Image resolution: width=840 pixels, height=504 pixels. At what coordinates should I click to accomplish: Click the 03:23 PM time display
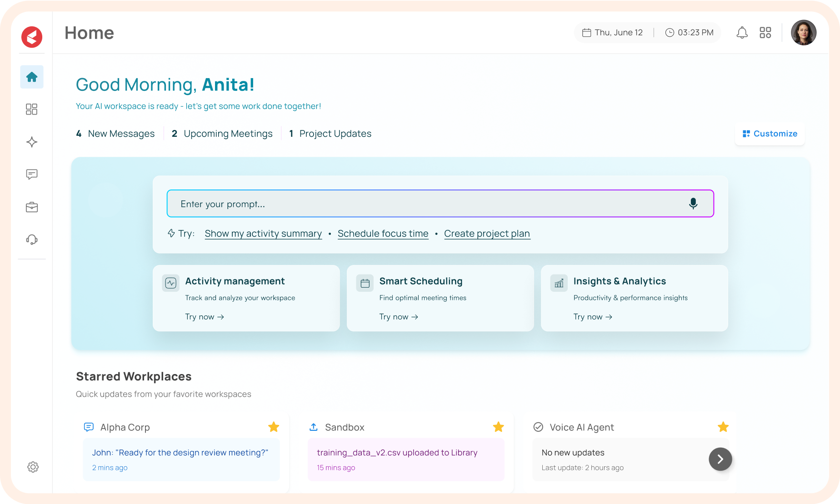(696, 33)
